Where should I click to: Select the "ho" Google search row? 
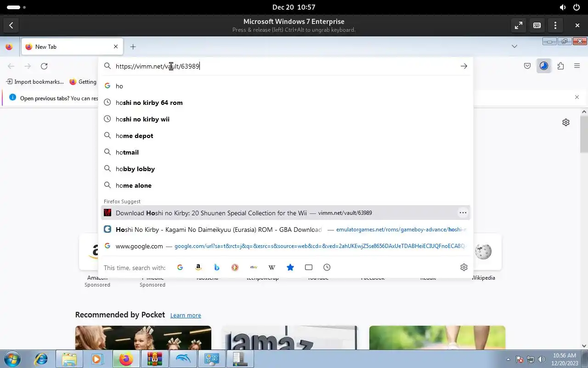pos(286,86)
